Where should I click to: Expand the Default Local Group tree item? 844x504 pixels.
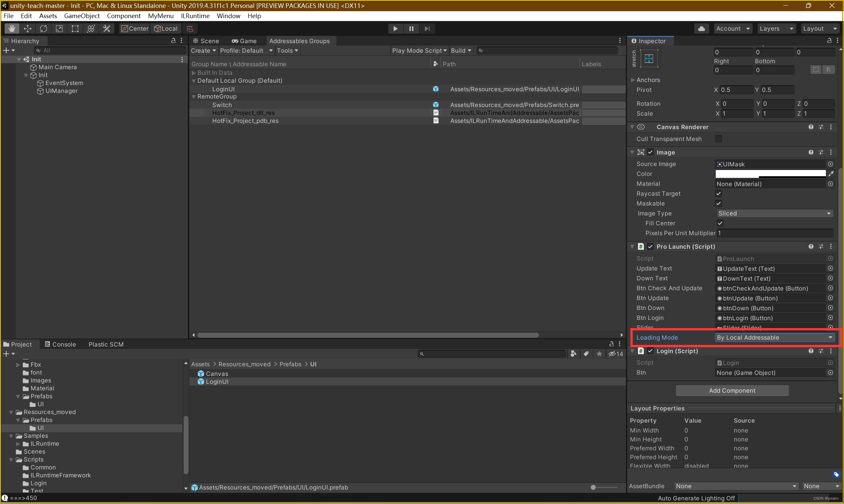point(193,80)
